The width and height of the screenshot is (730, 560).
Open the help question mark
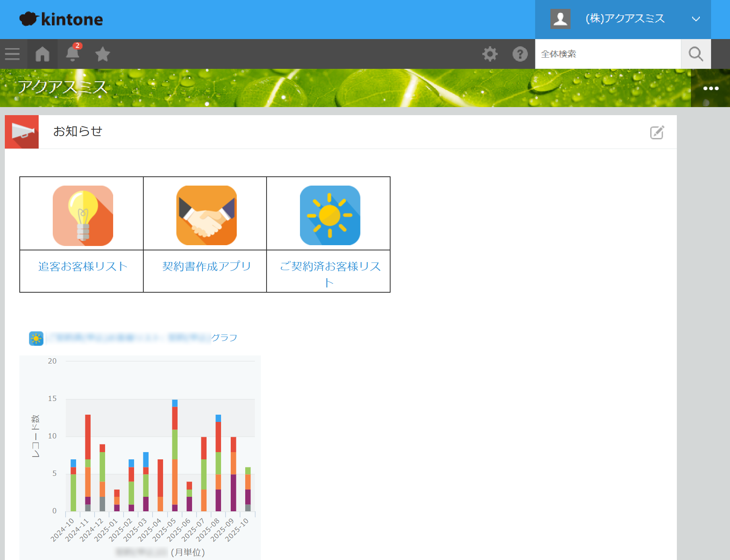tap(520, 54)
